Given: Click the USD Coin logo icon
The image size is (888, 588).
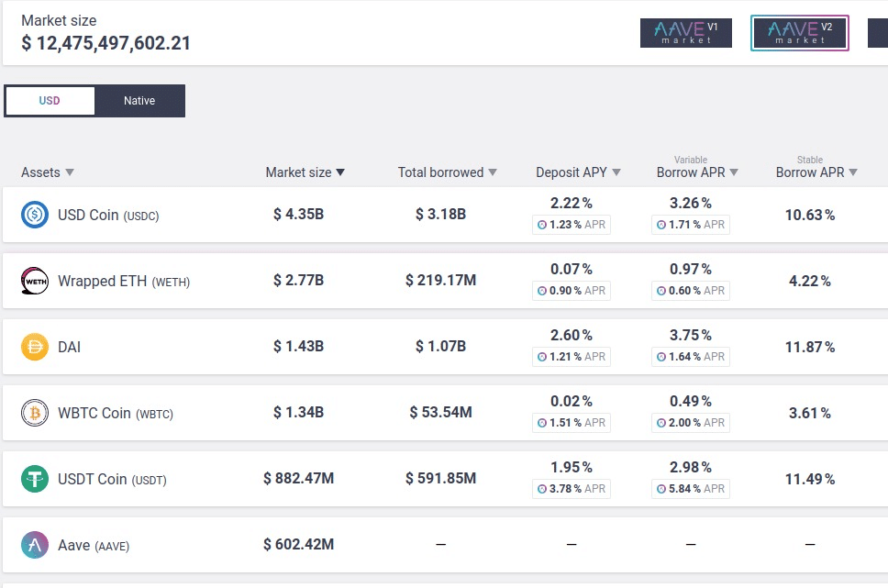Looking at the screenshot, I should coord(35,215).
